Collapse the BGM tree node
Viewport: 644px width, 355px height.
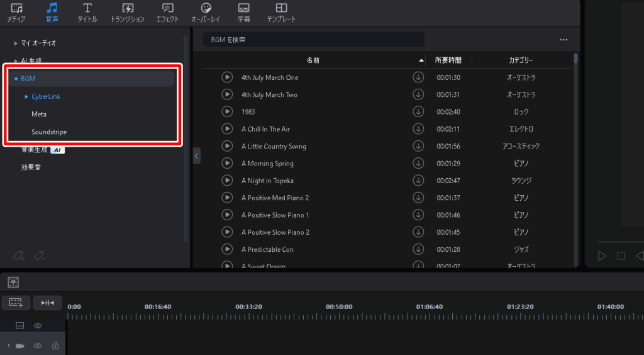coord(16,79)
